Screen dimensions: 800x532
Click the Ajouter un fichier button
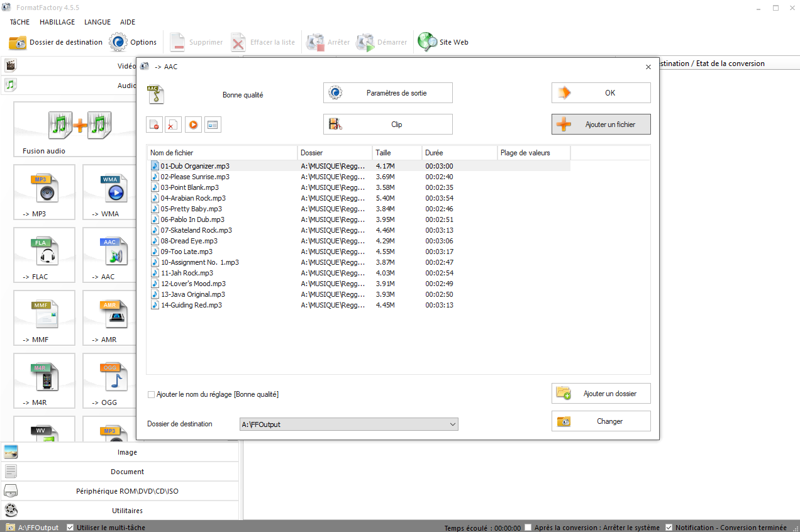coord(601,125)
